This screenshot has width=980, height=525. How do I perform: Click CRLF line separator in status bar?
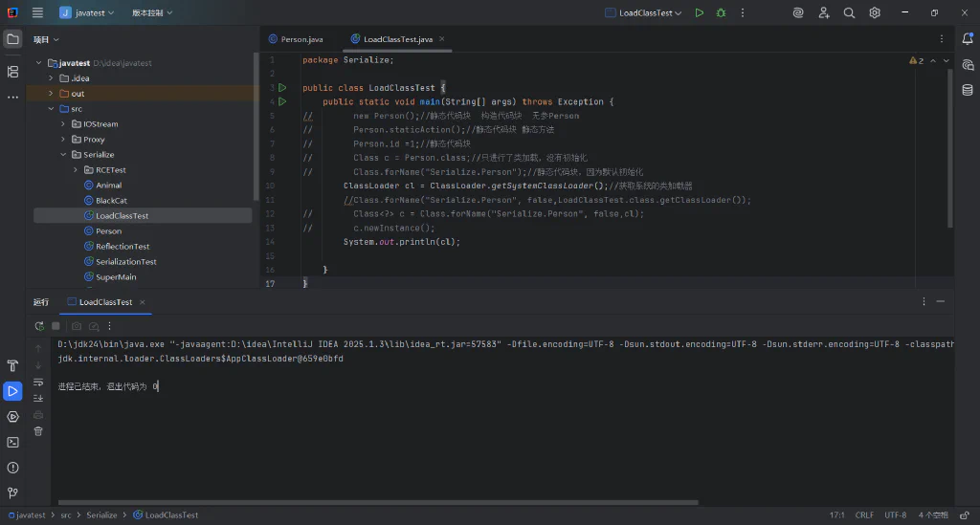[864, 515]
